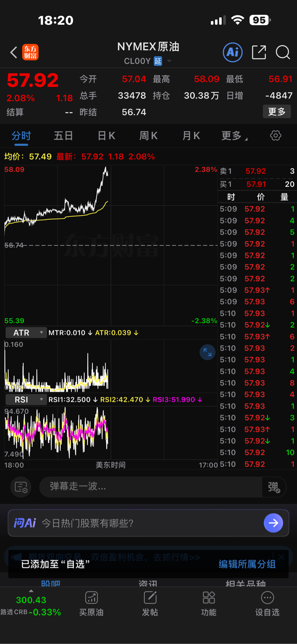Open the Ai assistant icon

[x=233, y=52]
